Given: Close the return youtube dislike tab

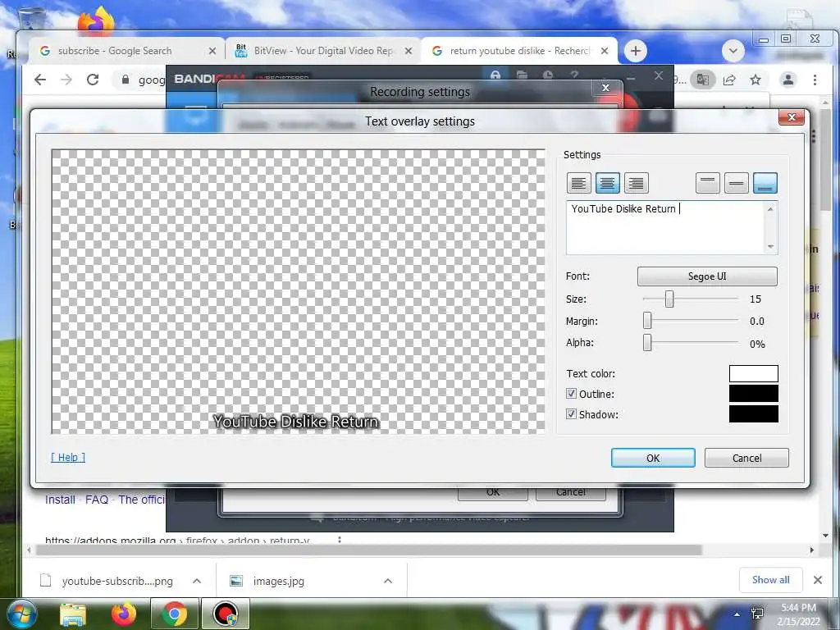Looking at the screenshot, I should (x=605, y=51).
